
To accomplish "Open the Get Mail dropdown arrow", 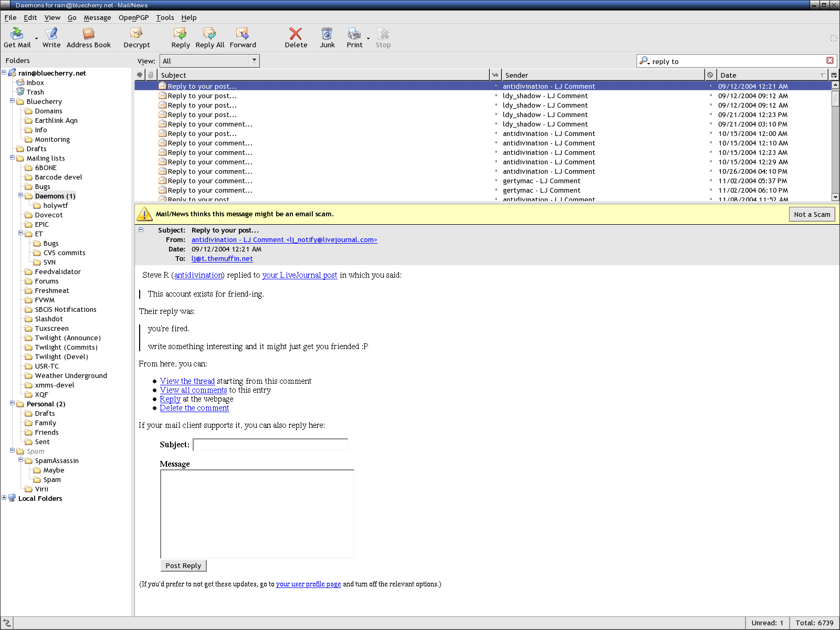I will pyautogui.click(x=36, y=38).
